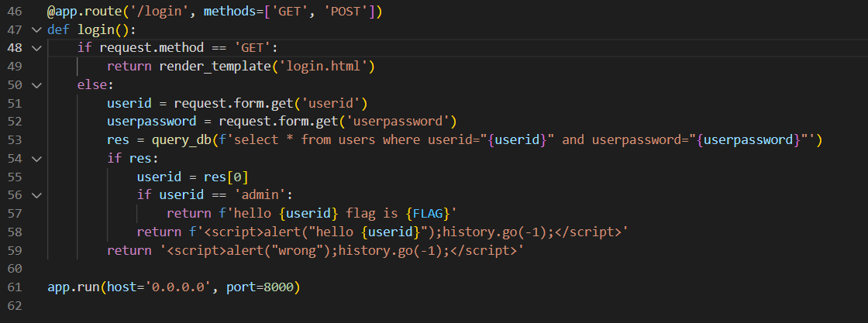The width and height of the screenshot is (868, 323).
Task: Click the 'query_db' function call
Action: [181, 140]
